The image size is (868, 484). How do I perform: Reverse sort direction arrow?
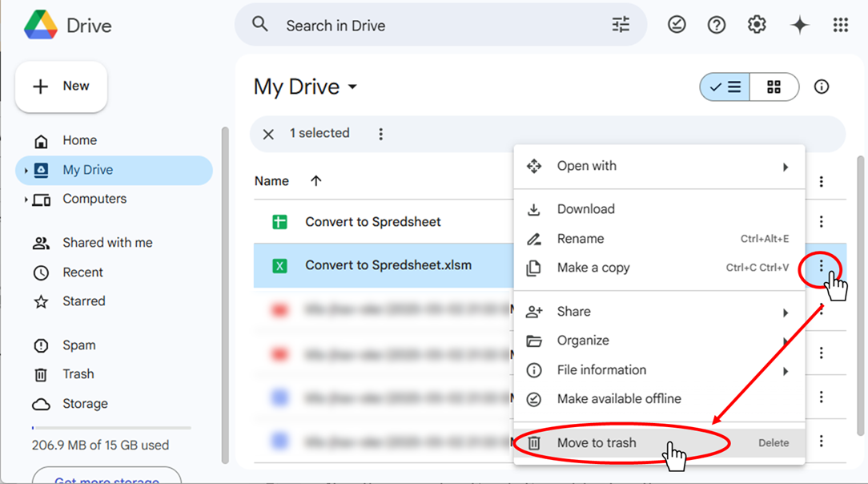click(x=316, y=181)
